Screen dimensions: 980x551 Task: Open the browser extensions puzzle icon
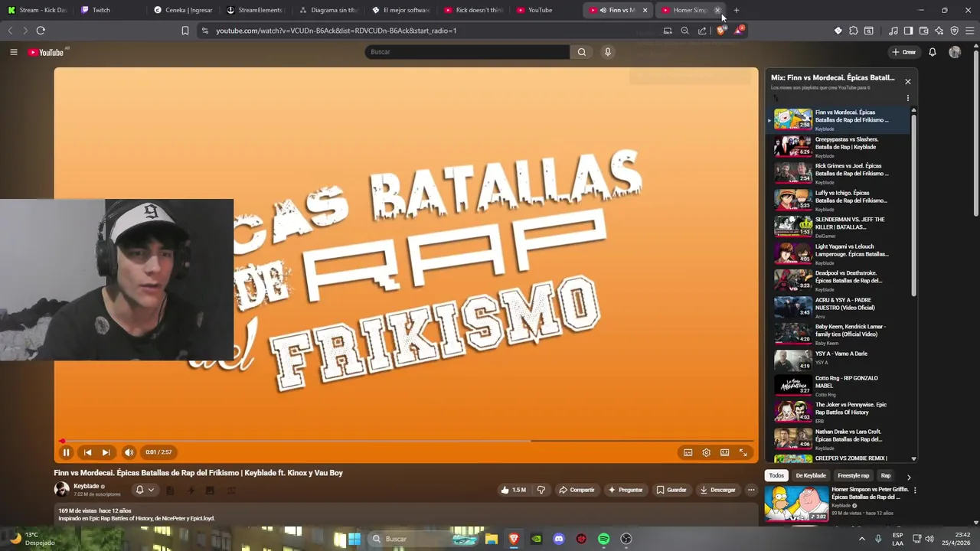tap(854, 31)
